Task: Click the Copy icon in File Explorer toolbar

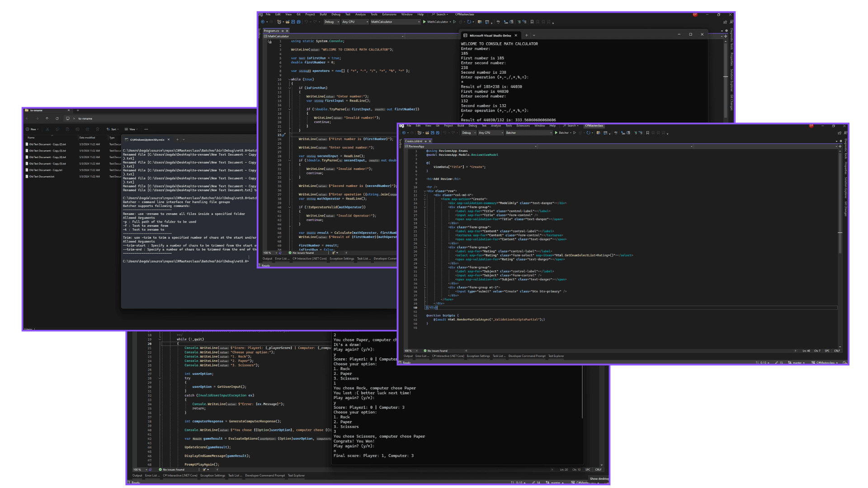Action: (57, 129)
